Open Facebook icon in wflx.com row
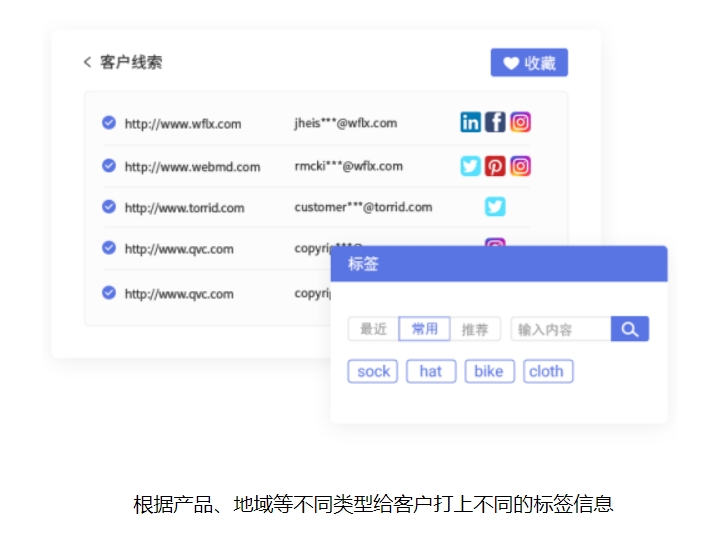 tap(495, 122)
